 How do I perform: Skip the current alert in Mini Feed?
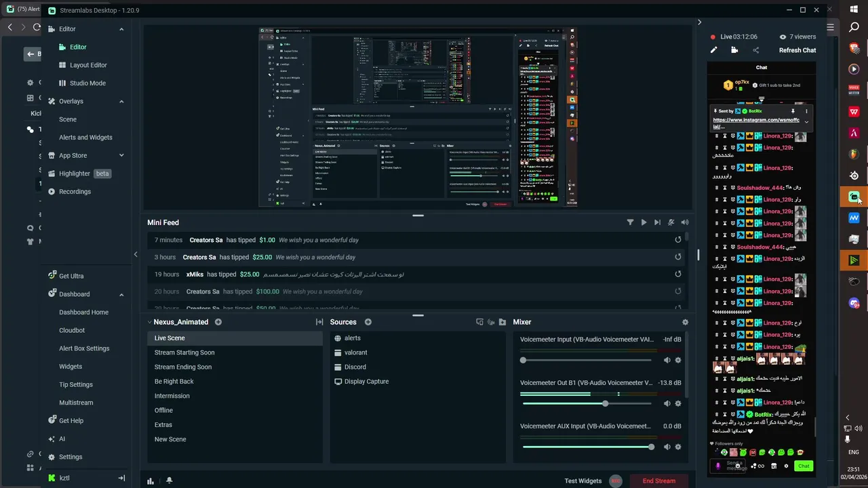tap(657, 222)
